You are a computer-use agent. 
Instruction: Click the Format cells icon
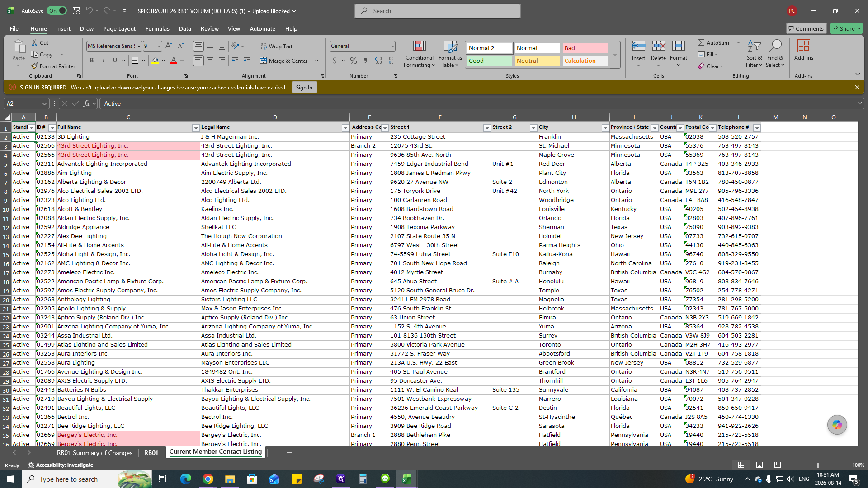[679, 46]
